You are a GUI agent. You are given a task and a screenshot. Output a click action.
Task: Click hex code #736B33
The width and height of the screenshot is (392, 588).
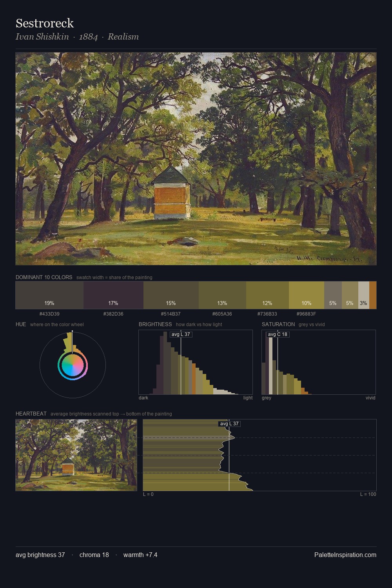click(x=267, y=314)
